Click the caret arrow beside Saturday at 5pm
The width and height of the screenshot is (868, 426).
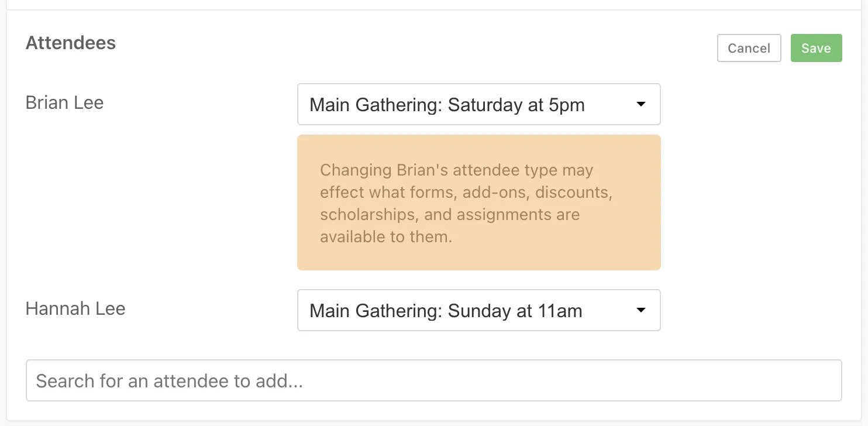[641, 104]
